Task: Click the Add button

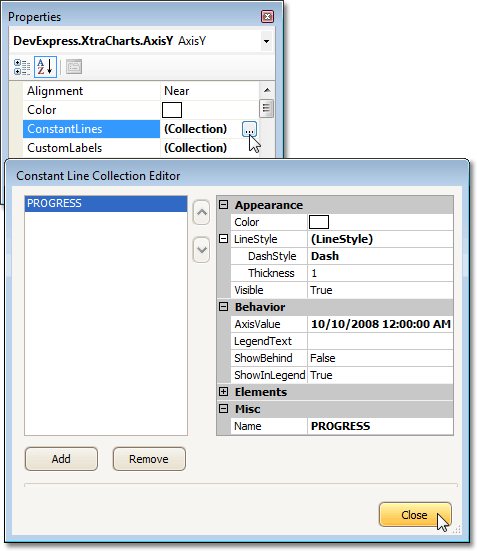Action: pos(61,459)
